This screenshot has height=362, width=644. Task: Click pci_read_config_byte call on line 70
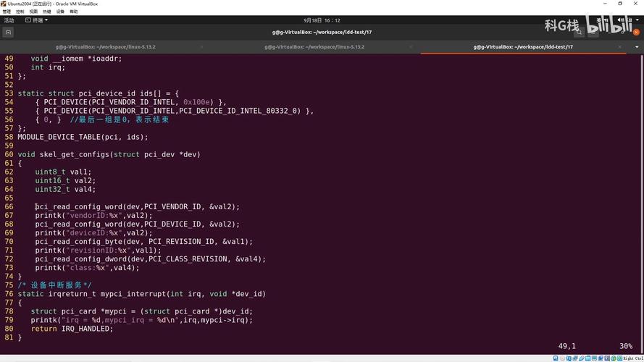143,242
